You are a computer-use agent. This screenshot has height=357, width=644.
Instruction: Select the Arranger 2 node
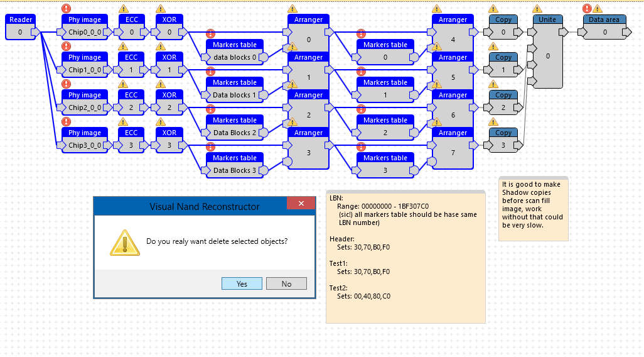point(308,109)
